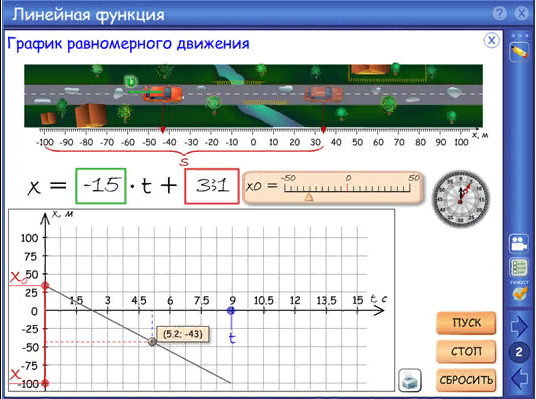Screen dimensions: 536x399
Task: Click the printer icon beside the graph
Action: [x=410, y=381]
